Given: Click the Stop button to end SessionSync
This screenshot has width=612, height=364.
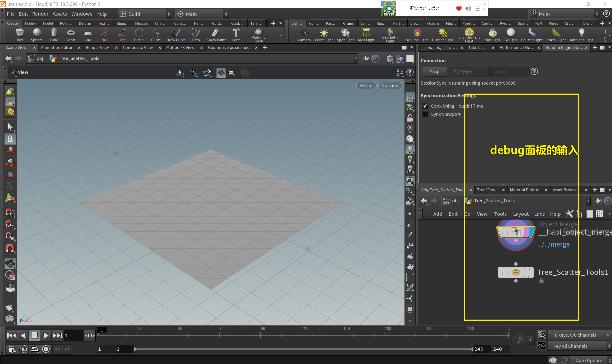Looking at the screenshot, I should point(434,72).
